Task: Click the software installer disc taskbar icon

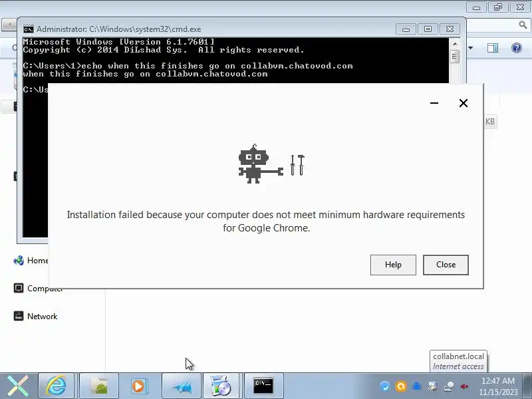Action: (221, 386)
